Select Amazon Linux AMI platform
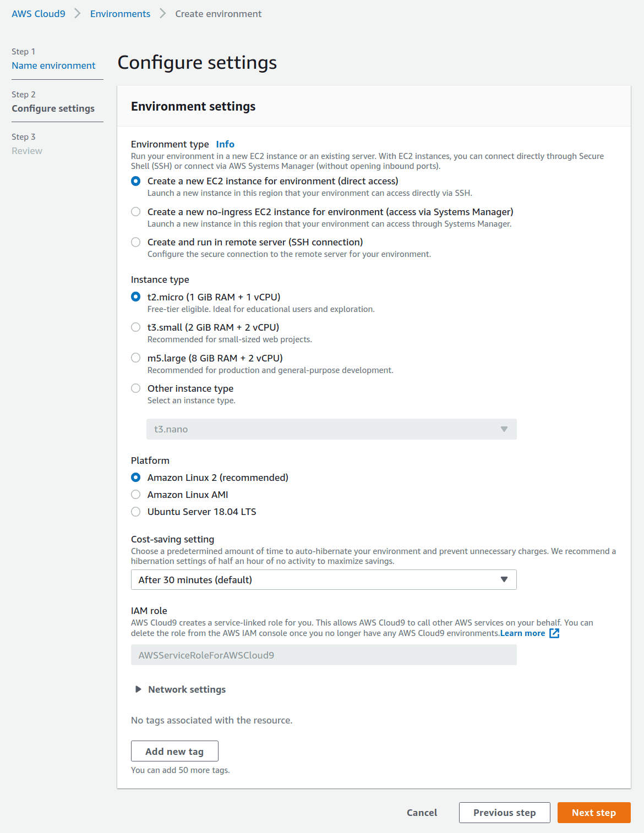The image size is (644, 833). pyautogui.click(x=136, y=495)
